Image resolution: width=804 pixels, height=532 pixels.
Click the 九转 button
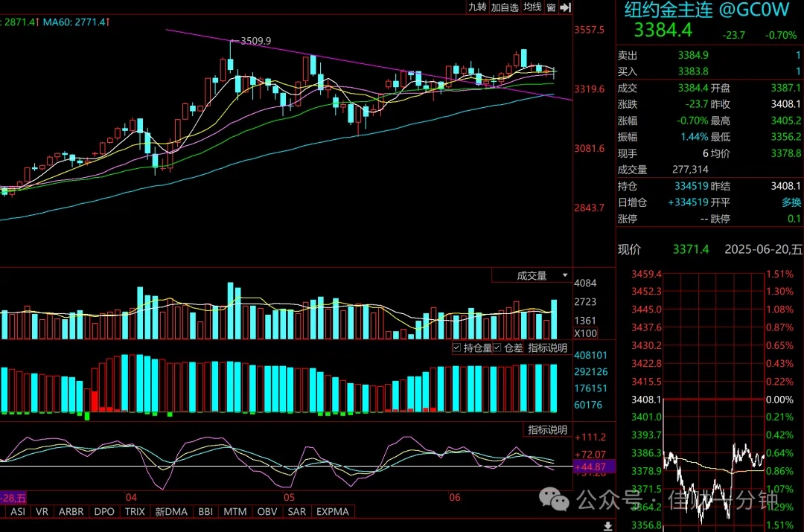pyautogui.click(x=477, y=7)
